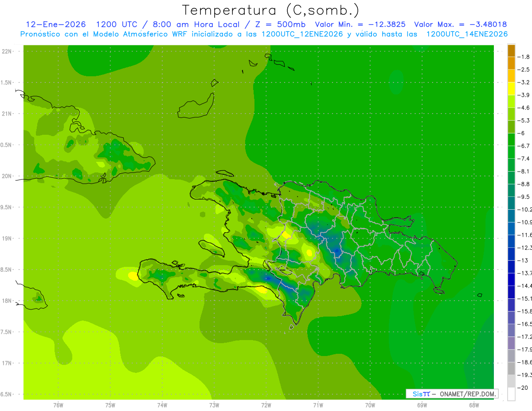Screen dimensions: 532x411
Task: Click the '68W' longitude axis label
Action: tap(474, 405)
